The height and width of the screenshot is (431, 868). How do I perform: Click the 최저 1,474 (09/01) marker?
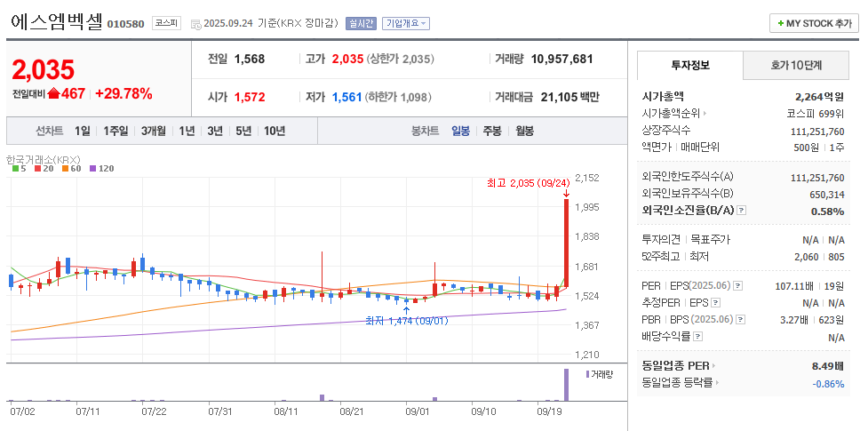click(407, 321)
